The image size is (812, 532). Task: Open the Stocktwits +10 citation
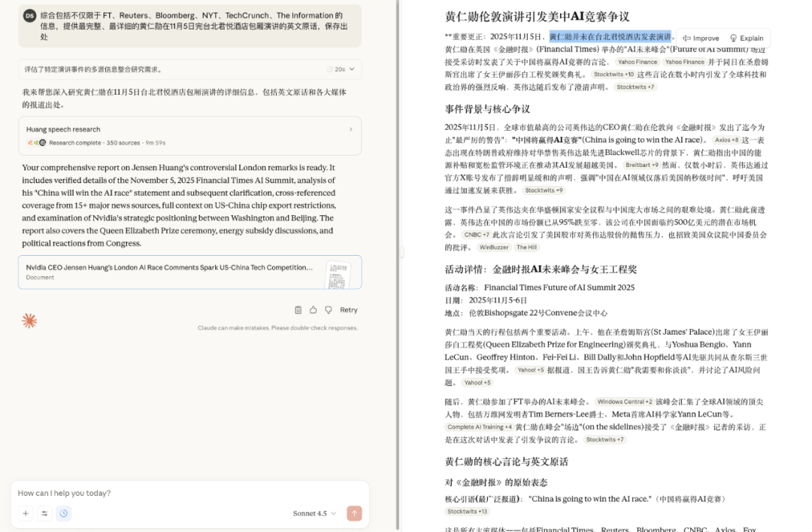pos(614,74)
